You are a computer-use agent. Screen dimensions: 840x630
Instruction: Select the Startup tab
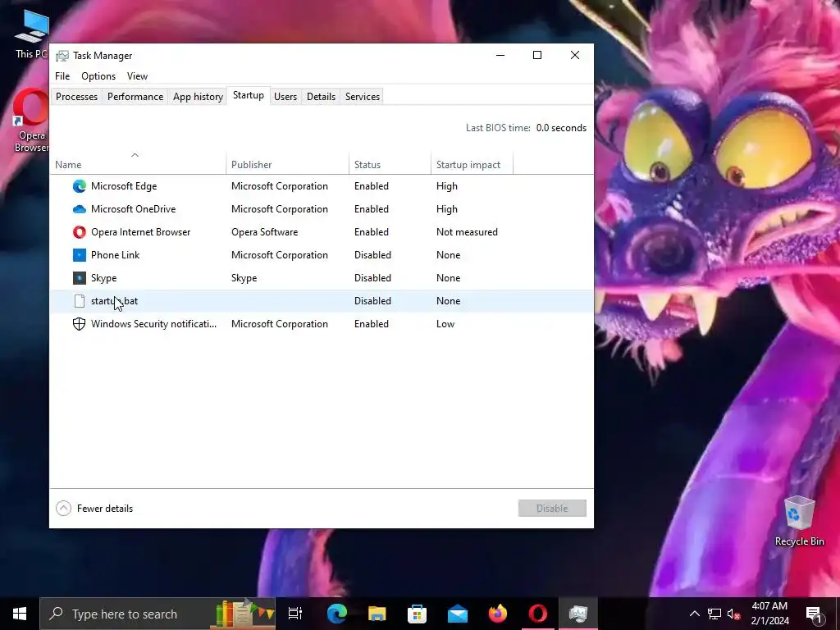[x=249, y=95]
